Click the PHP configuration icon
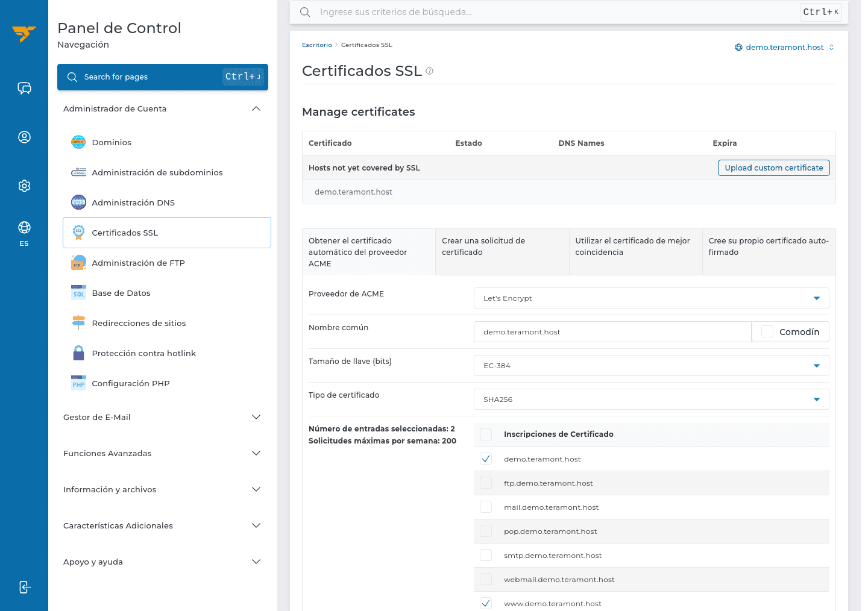The image size is (868, 611). pos(79,383)
